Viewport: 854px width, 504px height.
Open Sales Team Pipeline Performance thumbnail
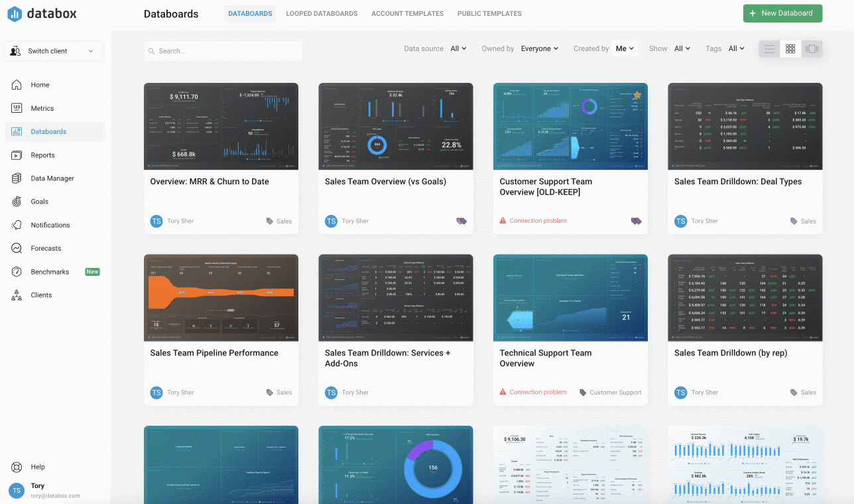point(221,298)
